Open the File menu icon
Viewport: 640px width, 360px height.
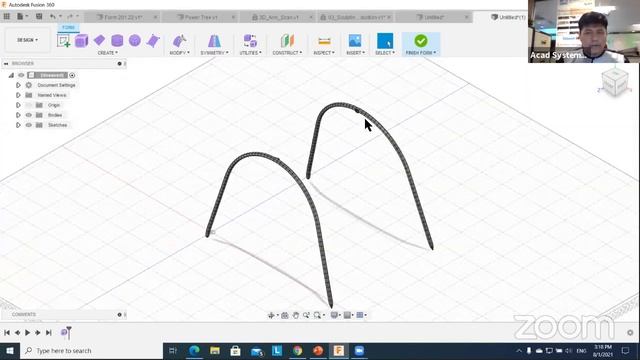pos(20,17)
